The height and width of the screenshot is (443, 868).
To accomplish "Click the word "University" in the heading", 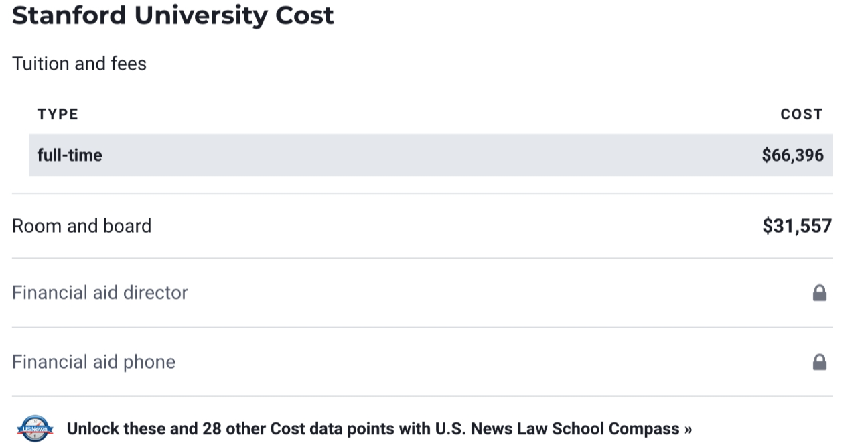I will (x=200, y=15).
